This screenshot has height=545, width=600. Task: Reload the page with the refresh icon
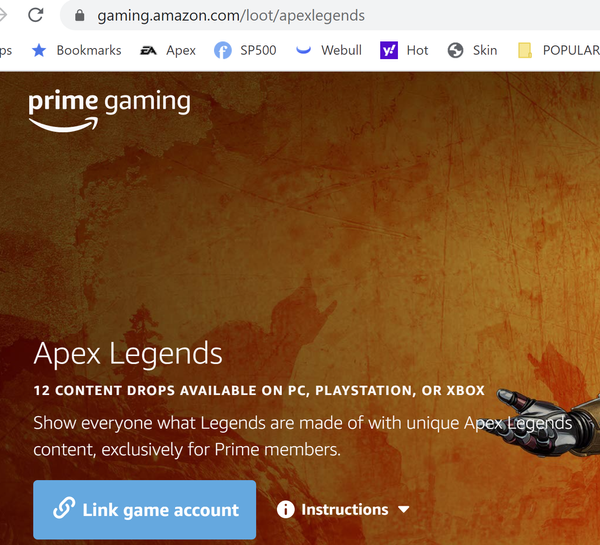coord(36,15)
